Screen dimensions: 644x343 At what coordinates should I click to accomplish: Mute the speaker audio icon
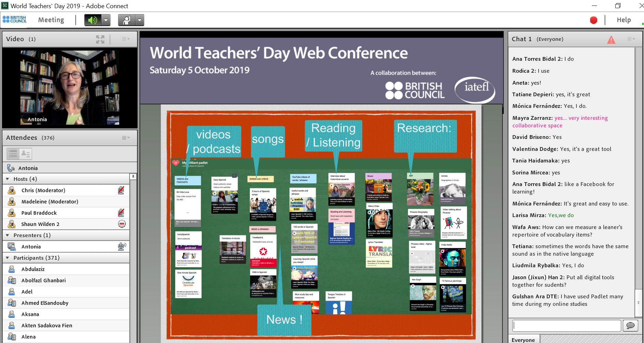[x=93, y=20]
